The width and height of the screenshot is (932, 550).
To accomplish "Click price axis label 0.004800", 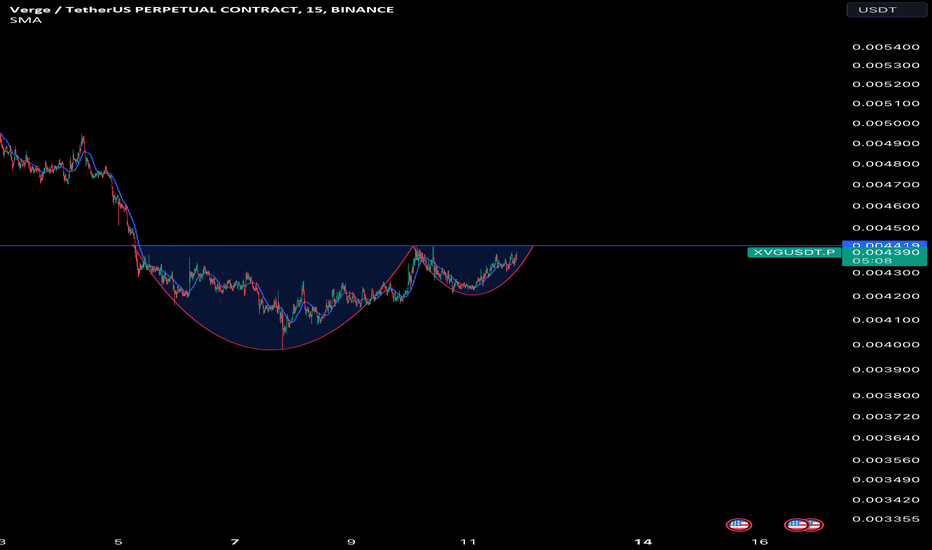I will tap(886, 164).
